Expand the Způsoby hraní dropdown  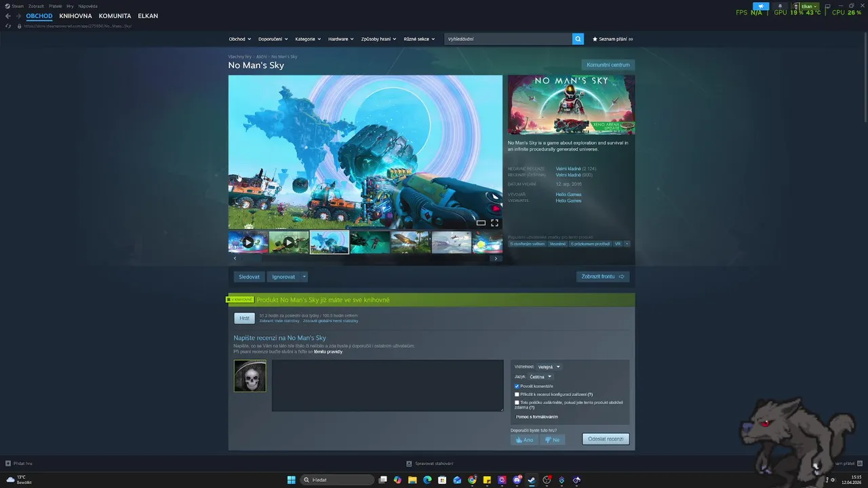[x=377, y=39]
